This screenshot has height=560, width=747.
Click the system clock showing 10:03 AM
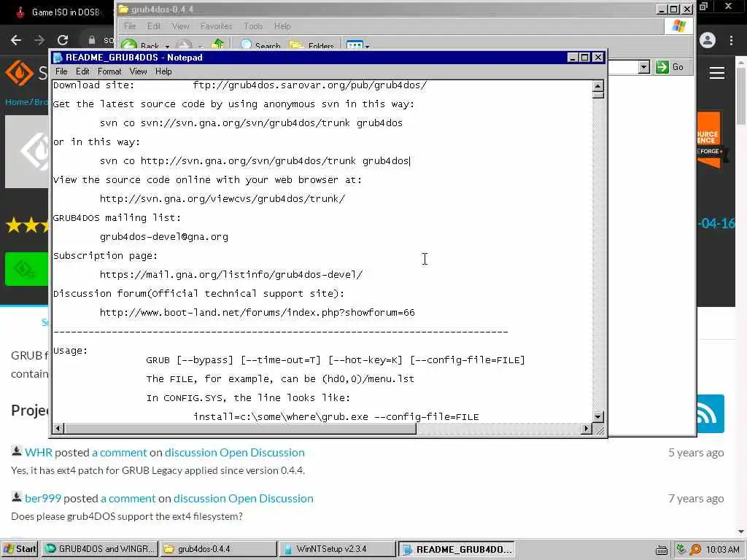coord(723,550)
